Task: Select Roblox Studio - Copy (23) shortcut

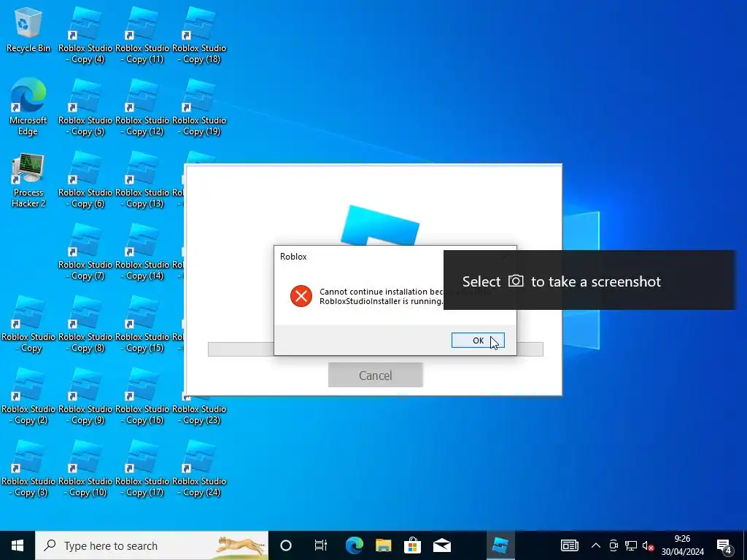Action: pos(199,410)
